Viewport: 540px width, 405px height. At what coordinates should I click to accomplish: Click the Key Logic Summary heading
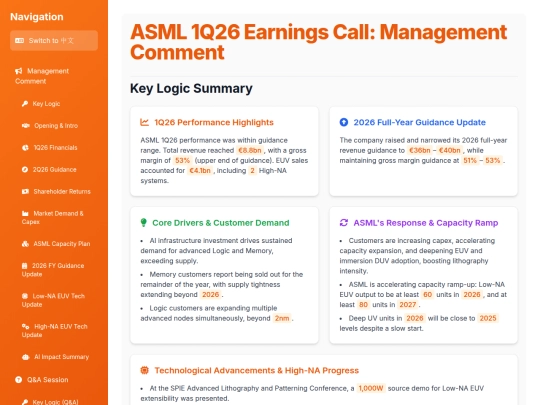pos(191,89)
